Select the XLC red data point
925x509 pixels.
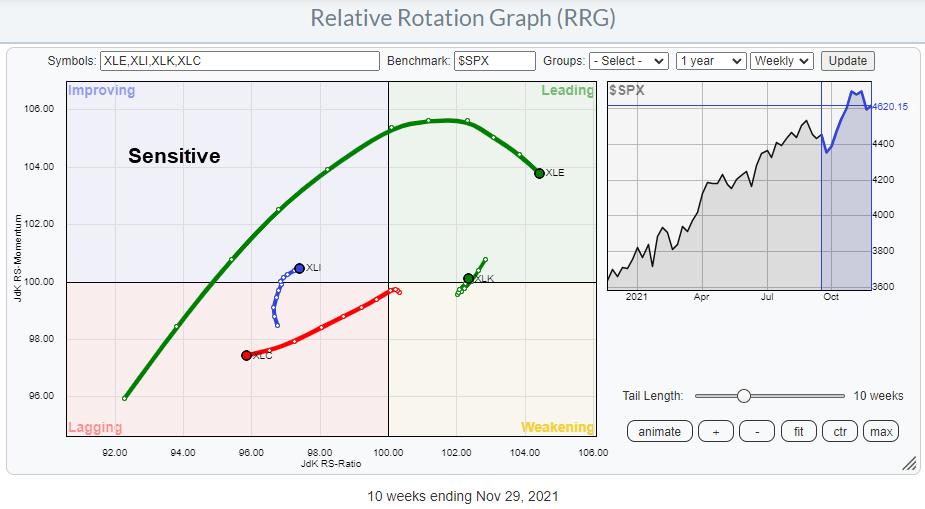[x=246, y=355]
